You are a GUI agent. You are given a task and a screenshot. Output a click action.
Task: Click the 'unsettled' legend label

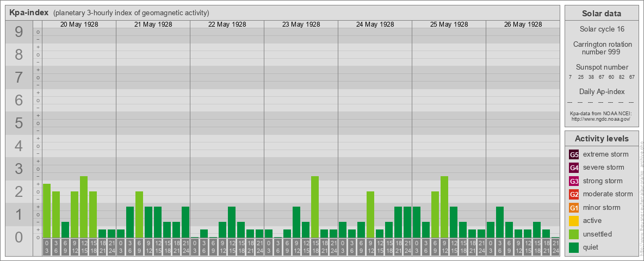coord(597,234)
